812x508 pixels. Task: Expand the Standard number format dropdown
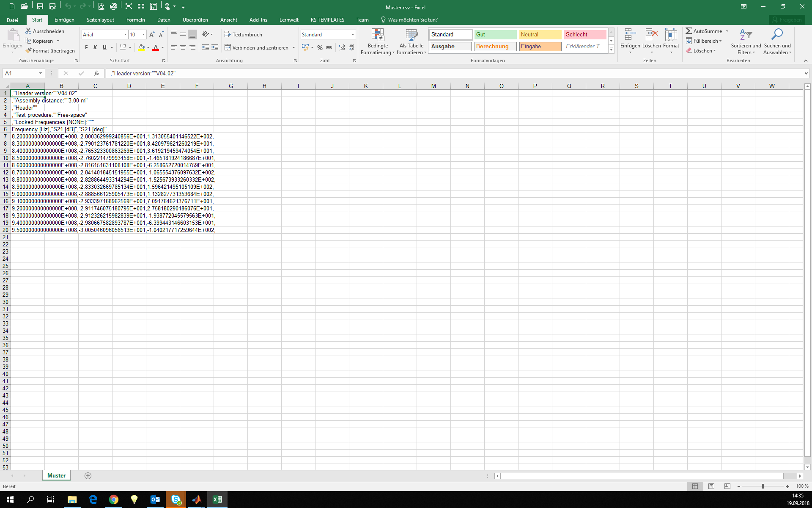[x=353, y=35]
